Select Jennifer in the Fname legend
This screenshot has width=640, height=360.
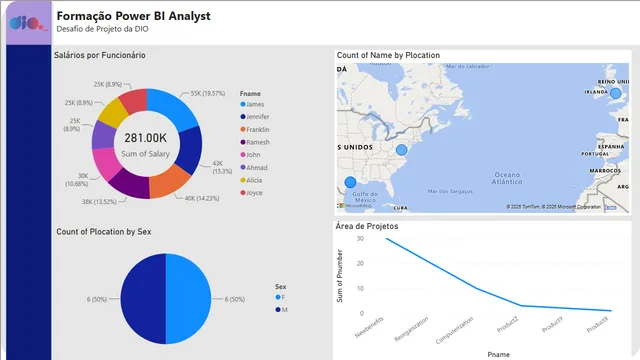[255, 117]
